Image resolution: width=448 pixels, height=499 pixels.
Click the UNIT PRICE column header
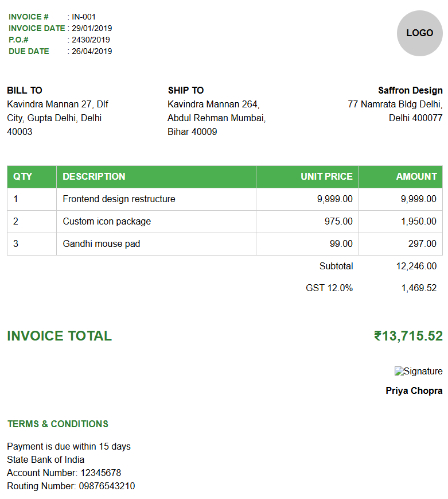[x=326, y=176]
